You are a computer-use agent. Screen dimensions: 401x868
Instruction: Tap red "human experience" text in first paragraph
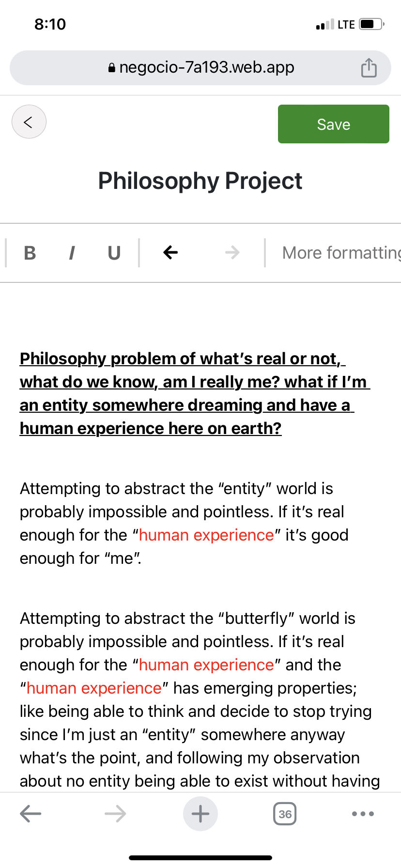coord(206,535)
